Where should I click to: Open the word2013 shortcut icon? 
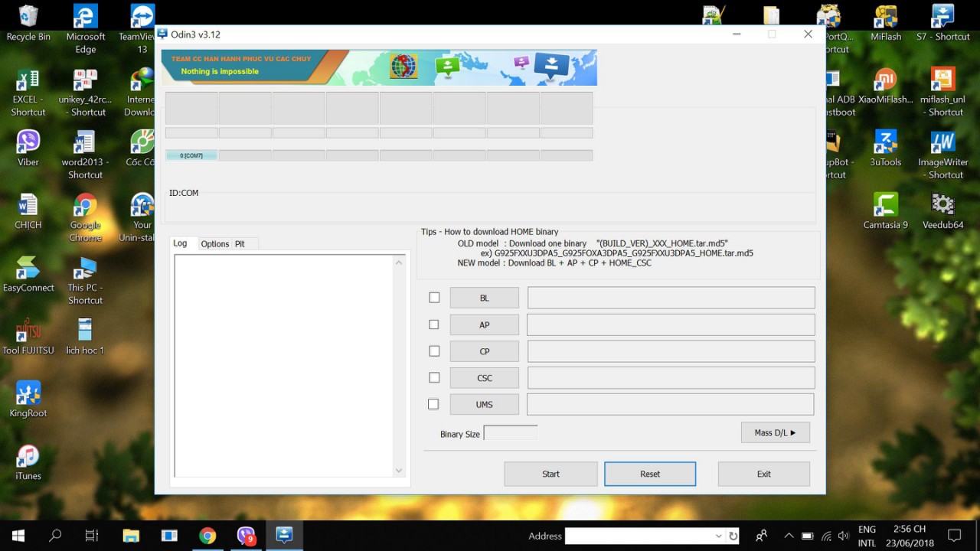click(x=85, y=155)
